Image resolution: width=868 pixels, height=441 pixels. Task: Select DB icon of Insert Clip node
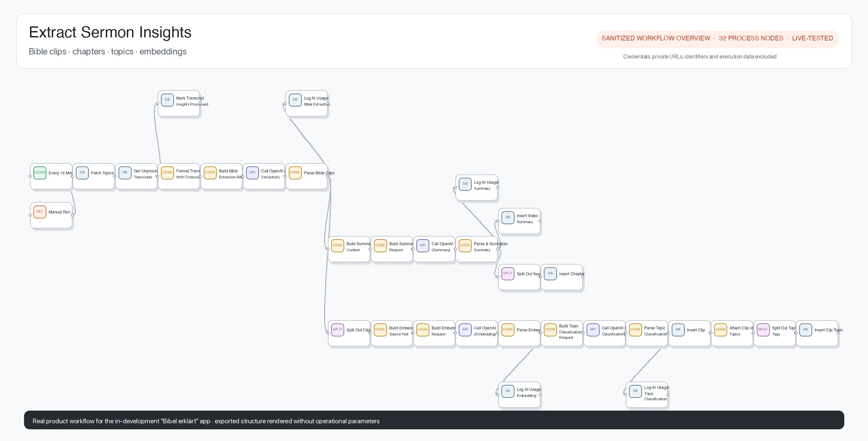(x=678, y=330)
